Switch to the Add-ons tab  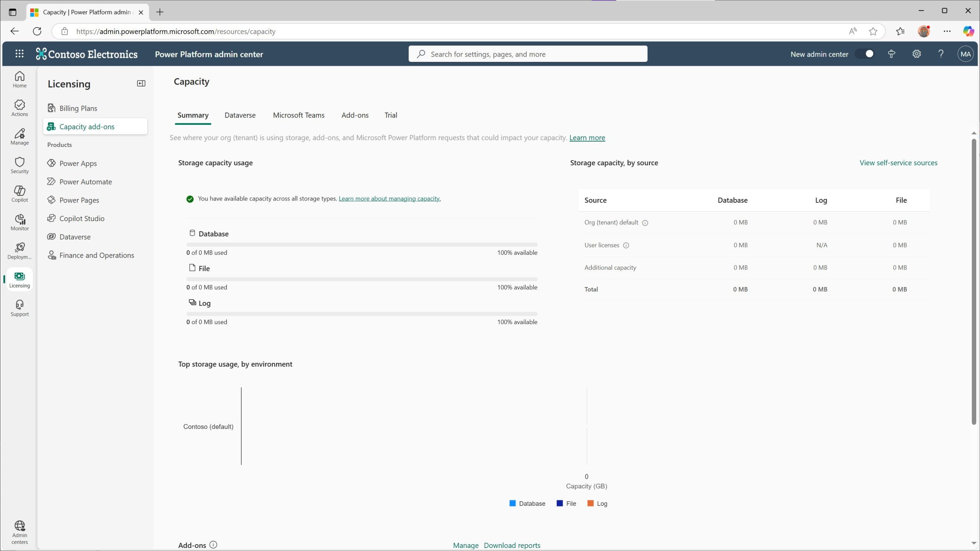[x=355, y=115]
